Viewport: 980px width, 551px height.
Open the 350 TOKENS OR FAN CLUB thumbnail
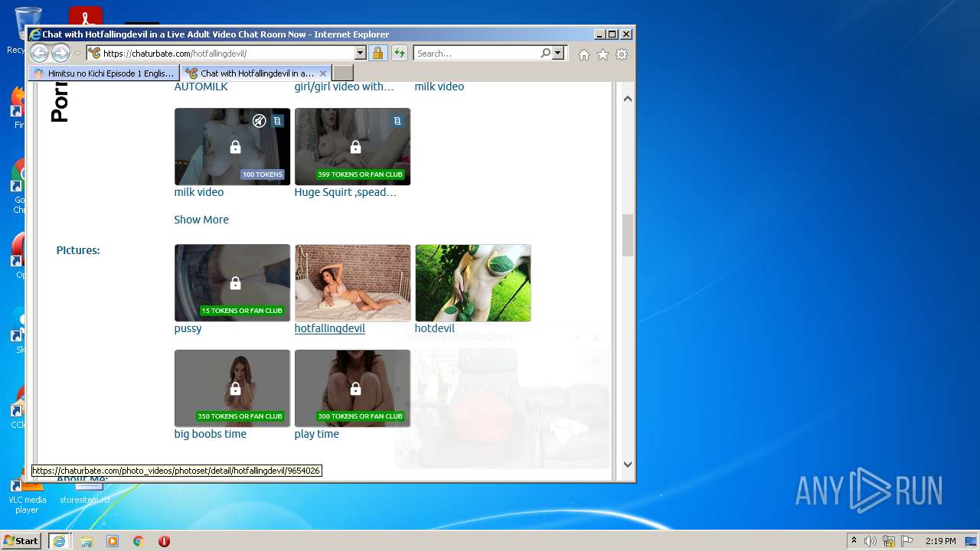232,389
